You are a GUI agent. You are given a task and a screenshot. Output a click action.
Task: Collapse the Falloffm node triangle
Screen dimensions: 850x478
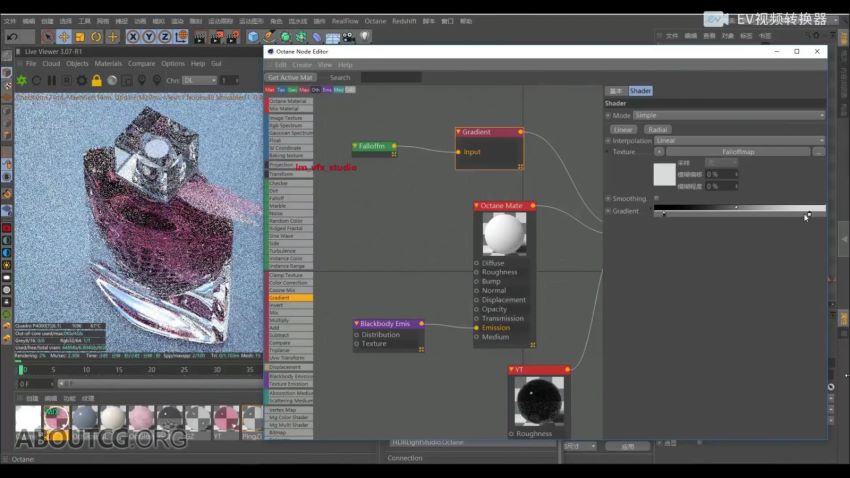tap(355, 146)
